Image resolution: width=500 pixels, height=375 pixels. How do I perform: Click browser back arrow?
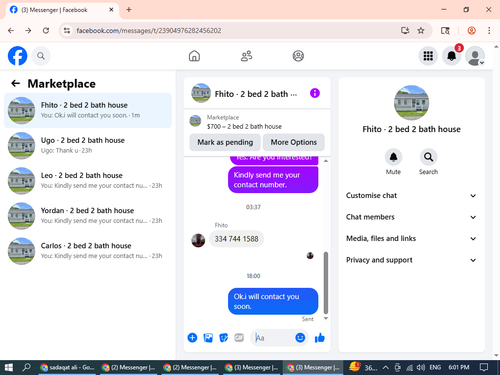point(11,31)
